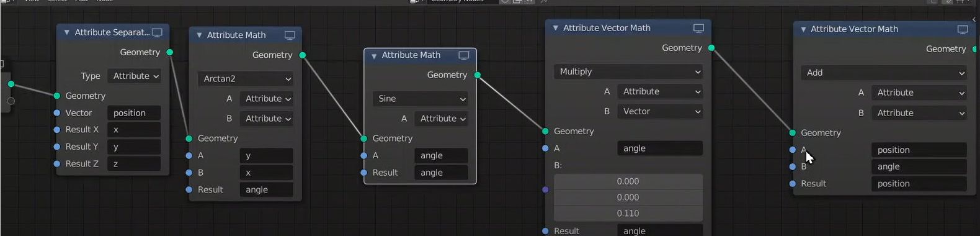
Task: Click B field angle in Add node
Action: (x=919, y=166)
